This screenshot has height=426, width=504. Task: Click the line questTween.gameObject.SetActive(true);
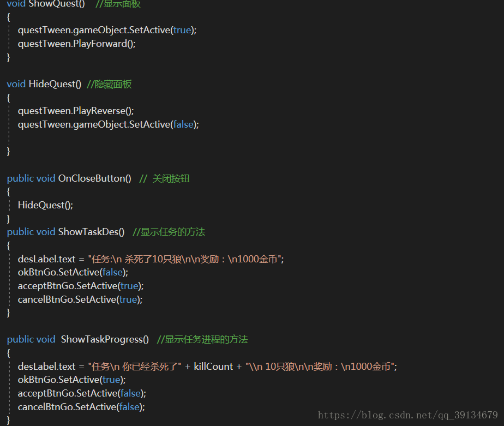(107, 30)
